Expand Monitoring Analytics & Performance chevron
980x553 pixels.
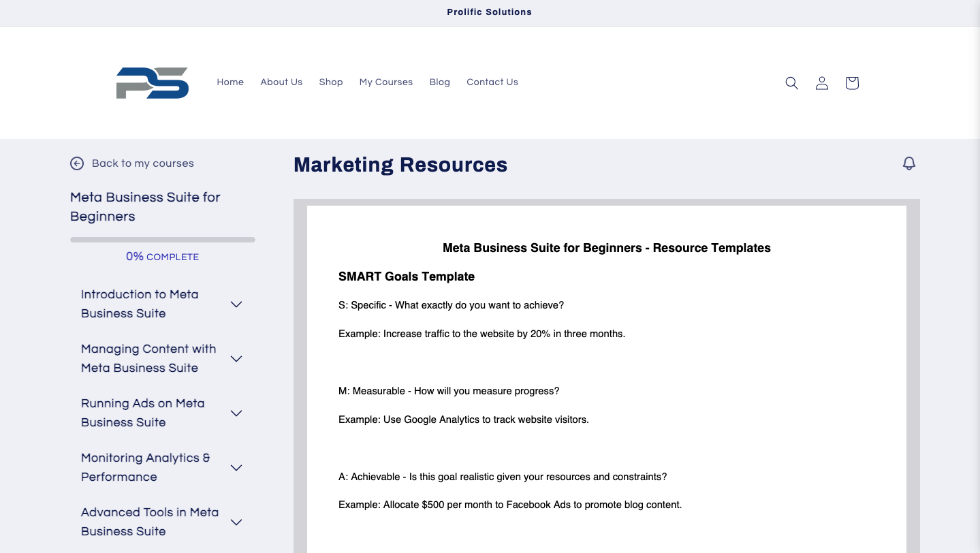pyautogui.click(x=236, y=468)
